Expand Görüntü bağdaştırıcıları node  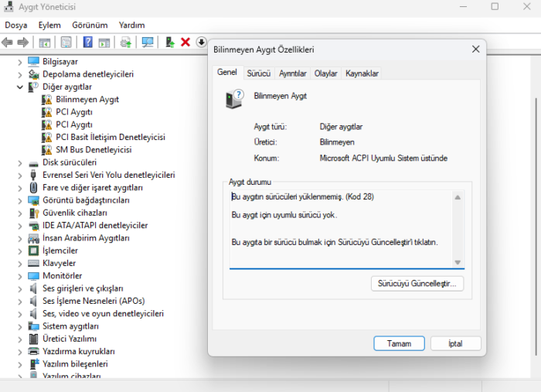[19, 201]
